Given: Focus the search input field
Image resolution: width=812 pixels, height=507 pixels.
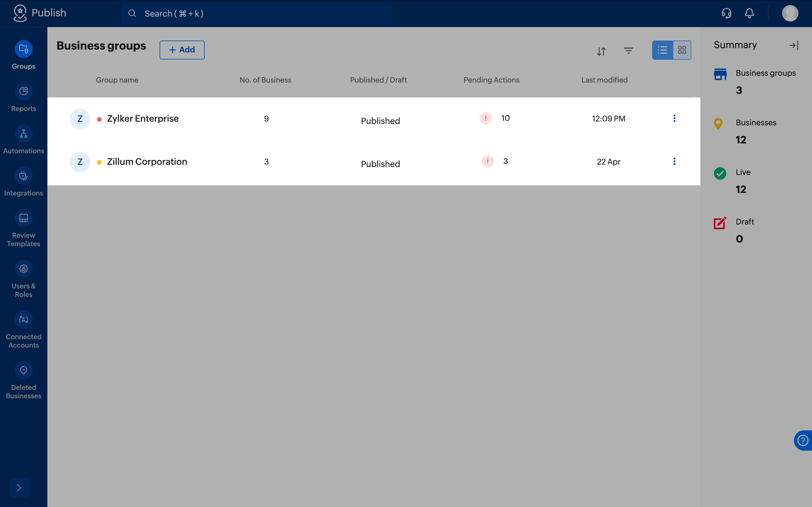Looking at the screenshot, I should (257, 14).
